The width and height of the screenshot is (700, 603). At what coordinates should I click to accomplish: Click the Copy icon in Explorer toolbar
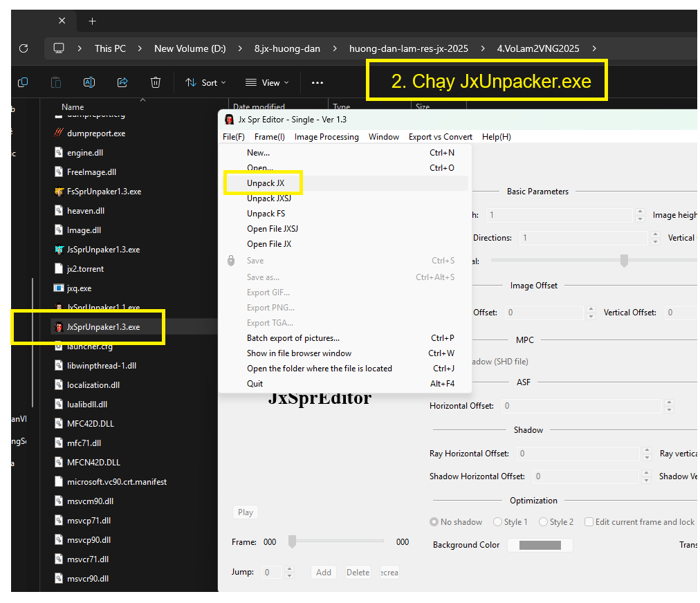click(x=23, y=82)
